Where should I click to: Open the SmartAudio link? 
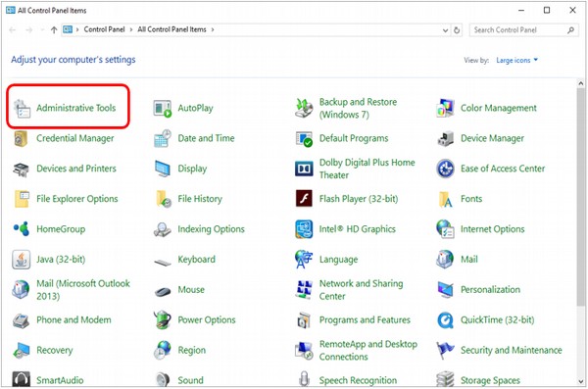tap(60, 380)
